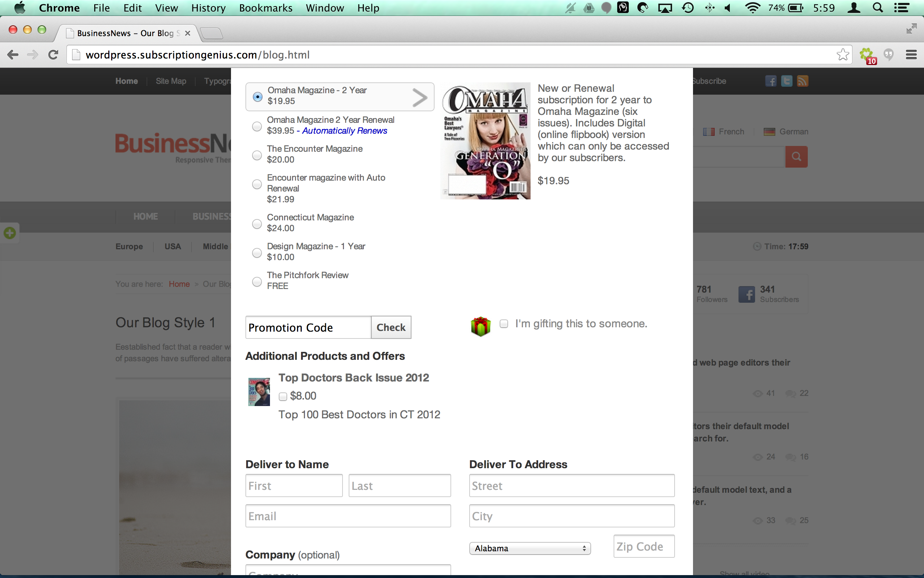Select Omaha Magazine - 2 Year option
The height and width of the screenshot is (578, 924).
click(258, 97)
